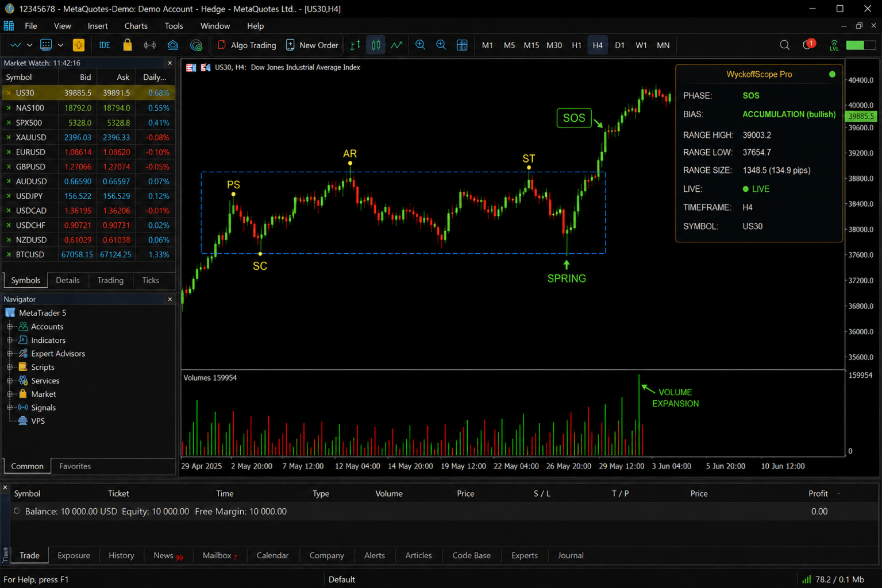Open notifications icon with red badge
Viewport: 882px width, 588px height.
tap(808, 44)
